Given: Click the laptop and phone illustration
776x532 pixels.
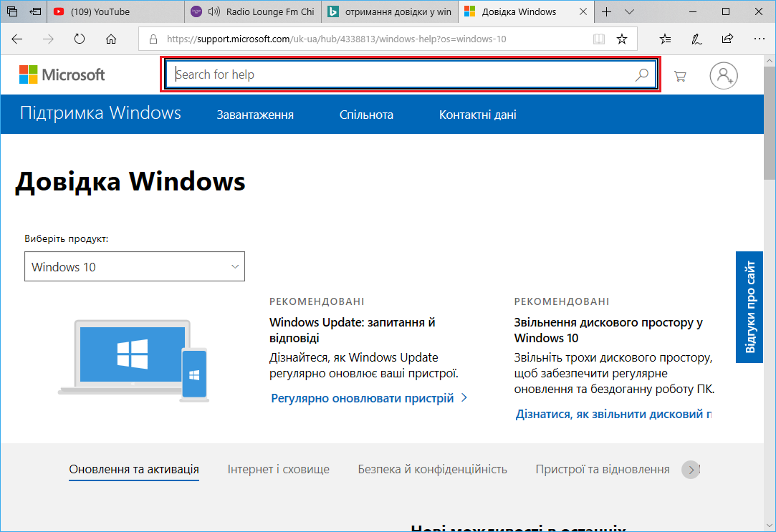Looking at the screenshot, I should pyautogui.click(x=133, y=361).
